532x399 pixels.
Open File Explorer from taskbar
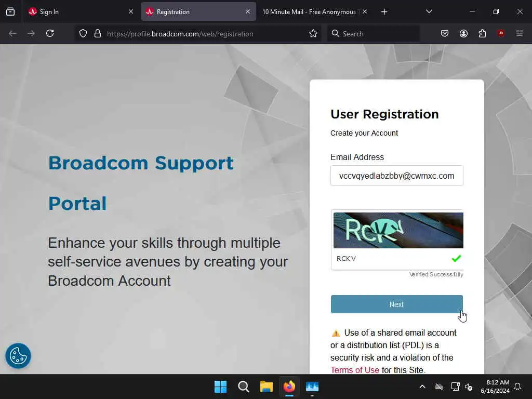tap(267, 387)
